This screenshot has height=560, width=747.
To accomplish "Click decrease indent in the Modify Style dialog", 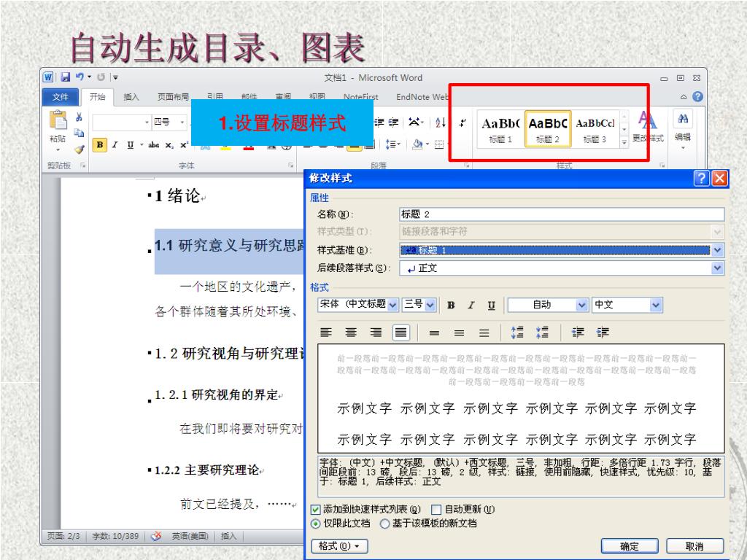I will [x=578, y=332].
